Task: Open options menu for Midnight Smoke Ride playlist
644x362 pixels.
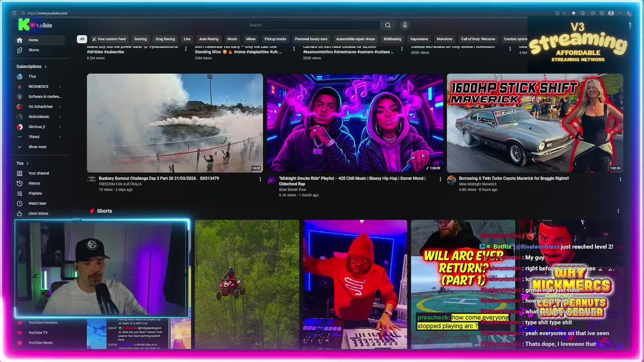Action: click(x=440, y=179)
